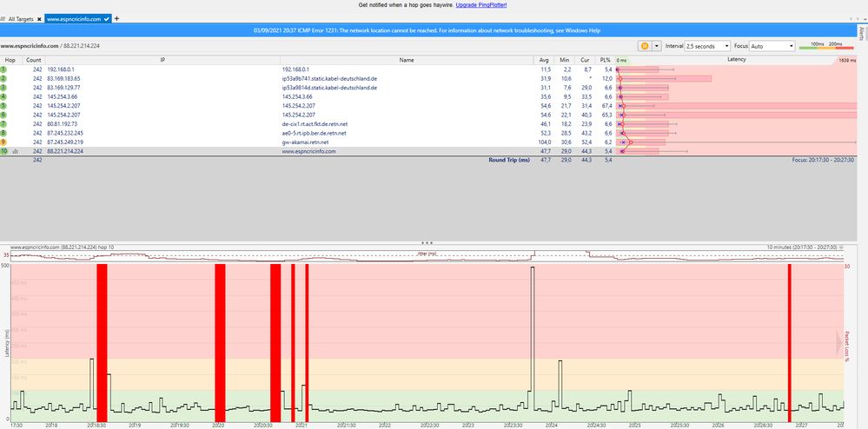Image resolution: width=868 pixels, height=429 pixels.
Task: Select hop 2 green number icon
Action: pyautogui.click(x=4, y=78)
